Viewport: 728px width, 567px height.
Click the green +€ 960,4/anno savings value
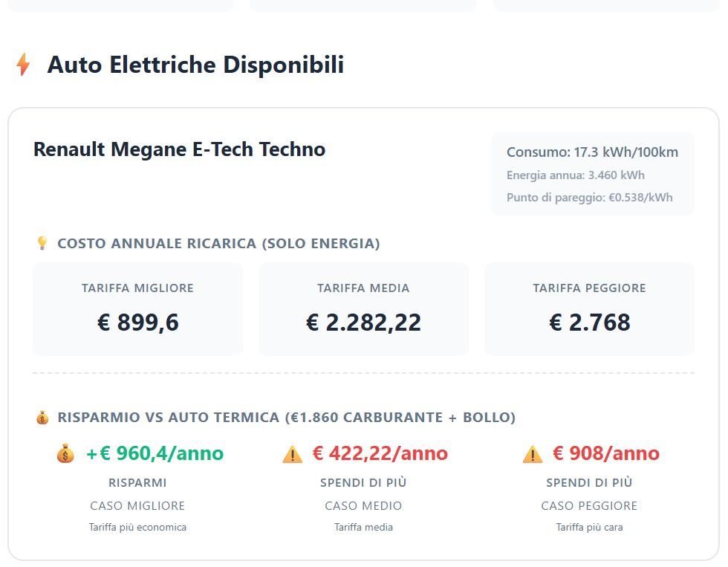click(155, 453)
